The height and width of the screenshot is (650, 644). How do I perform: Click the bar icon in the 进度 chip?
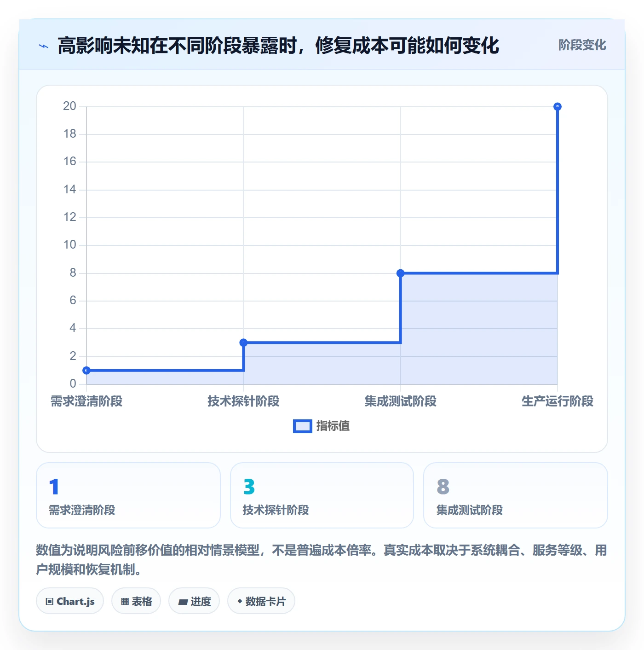pyautogui.click(x=183, y=602)
